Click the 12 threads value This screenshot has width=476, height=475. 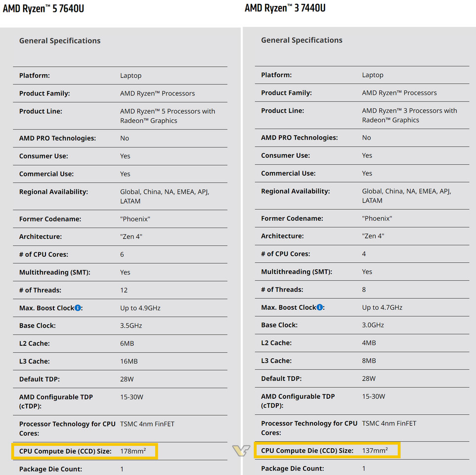click(124, 290)
